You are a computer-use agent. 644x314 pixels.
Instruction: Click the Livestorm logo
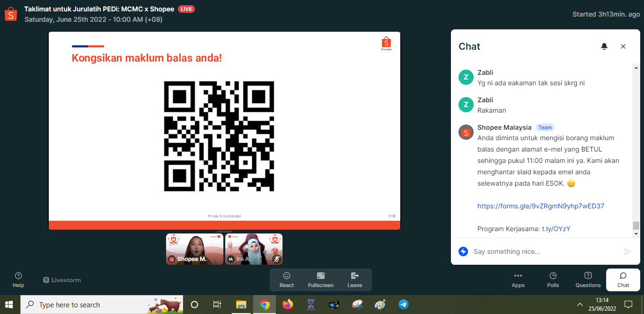(62, 280)
